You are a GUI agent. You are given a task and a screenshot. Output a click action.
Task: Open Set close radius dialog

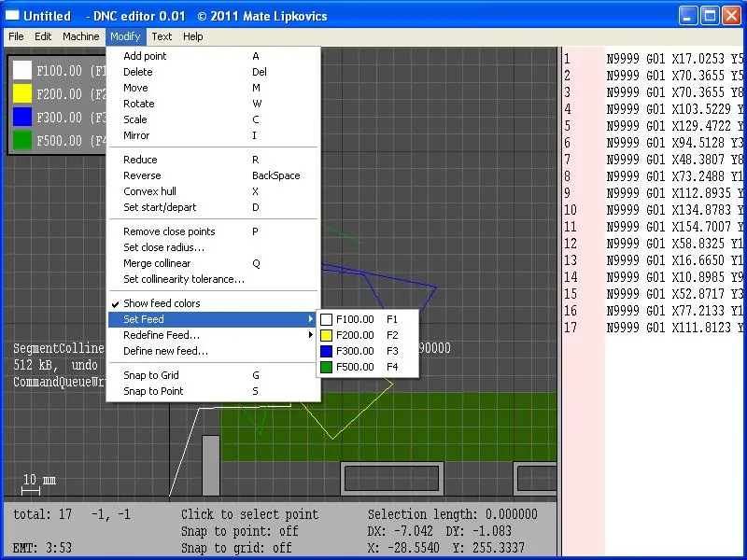tap(214, 247)
